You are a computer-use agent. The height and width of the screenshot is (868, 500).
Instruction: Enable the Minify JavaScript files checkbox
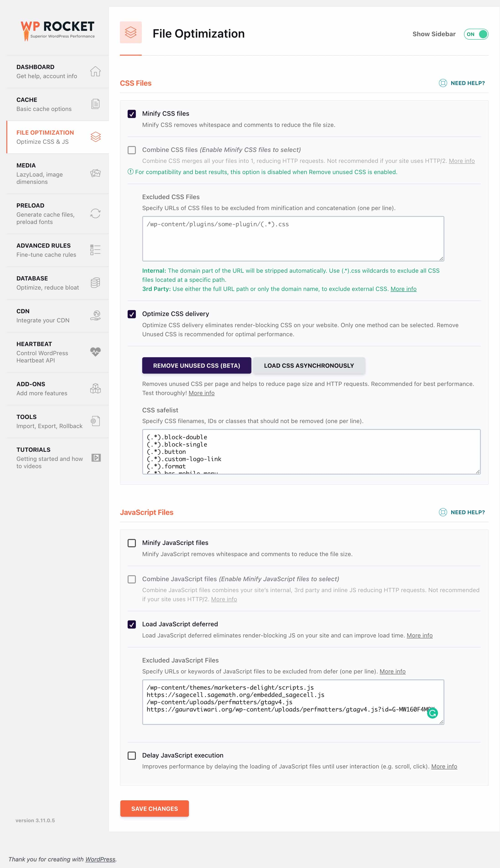click(131, 543)
